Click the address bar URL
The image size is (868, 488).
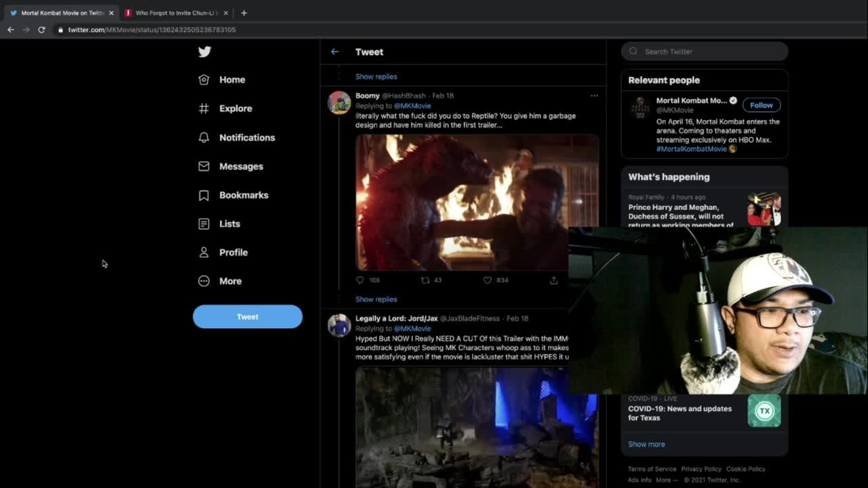point(152,30)
